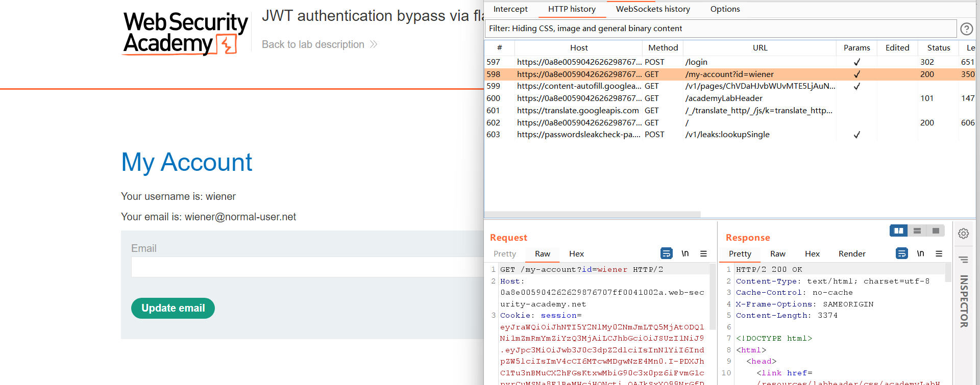This screenshot has height=385, width=980.
Task: Select the combined tabbed layout icon
Action: [936, 231]
